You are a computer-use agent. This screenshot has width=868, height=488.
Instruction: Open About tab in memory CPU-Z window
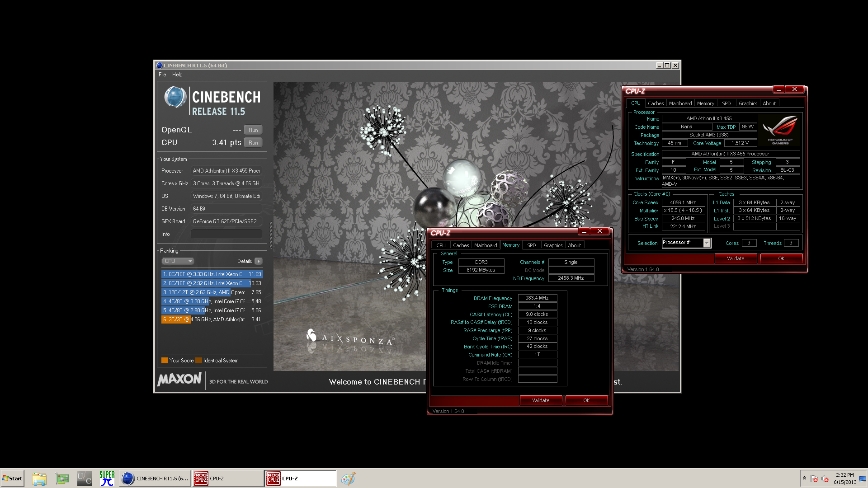(x=575, y=245)
